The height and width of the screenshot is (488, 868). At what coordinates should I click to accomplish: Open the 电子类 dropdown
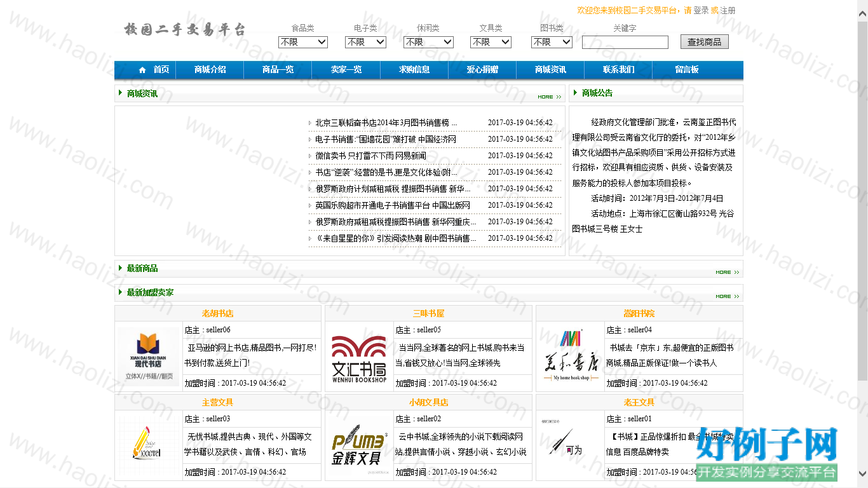coord(365,42)
